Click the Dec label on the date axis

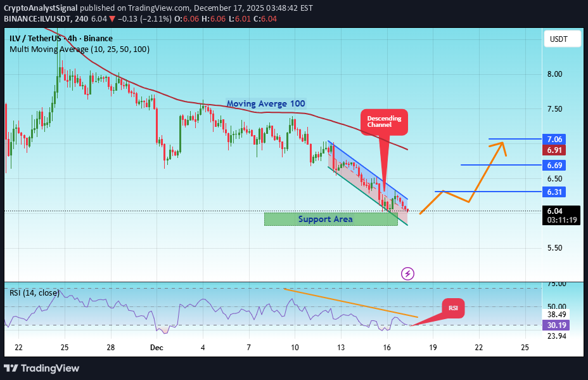click(x=156, y=348)
